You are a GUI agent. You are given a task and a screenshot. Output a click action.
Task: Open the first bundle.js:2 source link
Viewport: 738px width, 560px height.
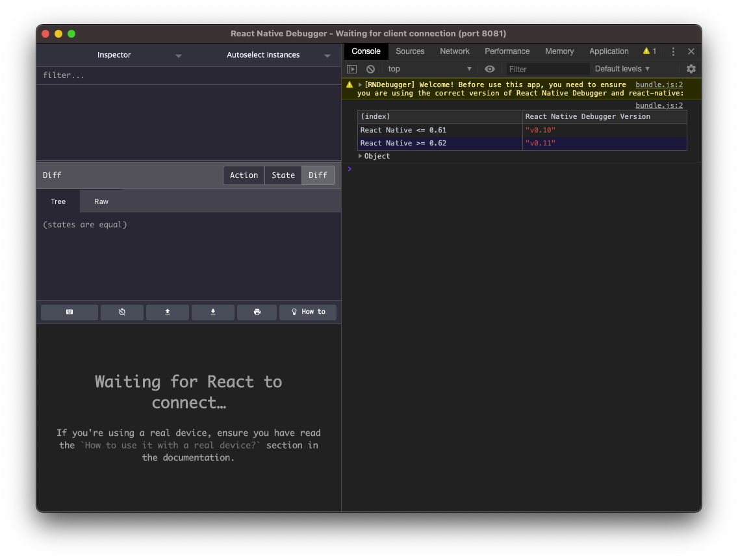659,84
